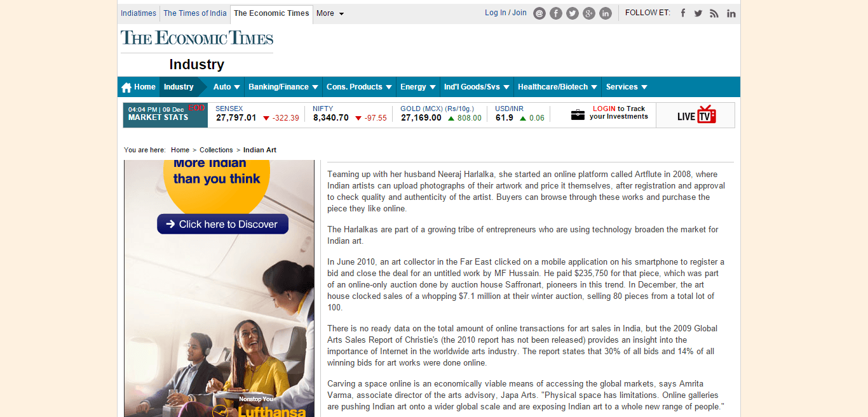This screenshot has width=868, height=417.
Task: Click the Log In / Join link
Action: click(505, 13)
